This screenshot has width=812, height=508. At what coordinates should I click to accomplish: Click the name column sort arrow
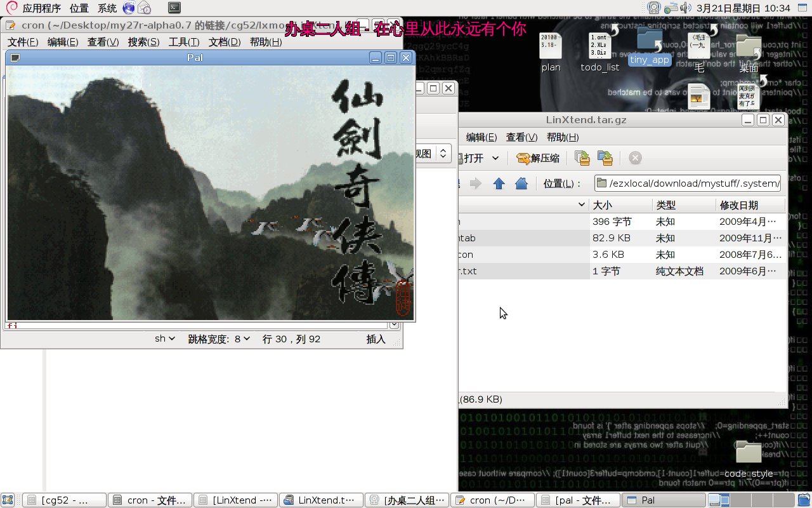(x=582, y=204)
